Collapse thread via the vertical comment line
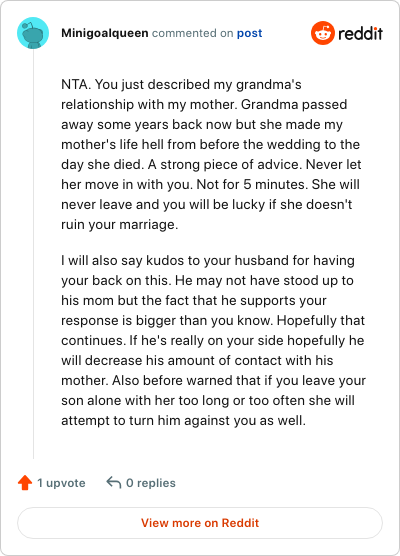Image resolution: width=400 pixels, height=556 pixels. (33, 254)
